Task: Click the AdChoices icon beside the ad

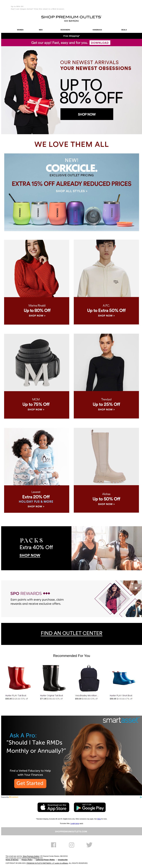Action: [x=141, y=797]
